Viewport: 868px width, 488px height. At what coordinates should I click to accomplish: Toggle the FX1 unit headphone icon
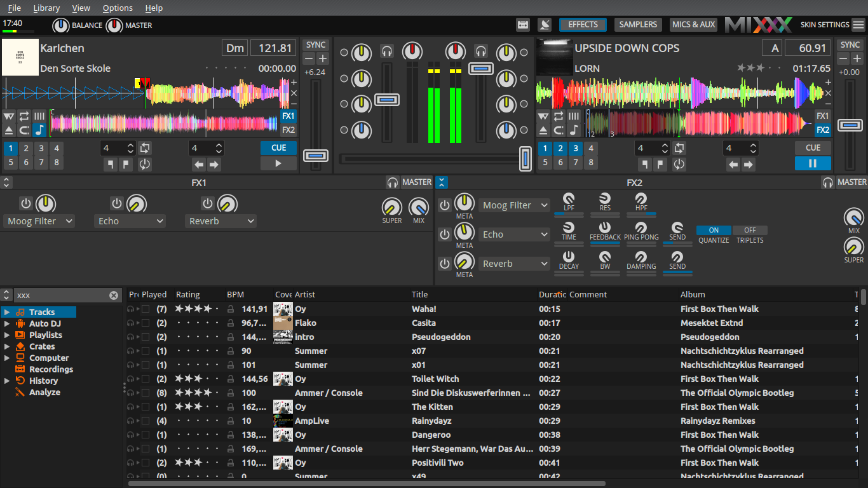393,182
